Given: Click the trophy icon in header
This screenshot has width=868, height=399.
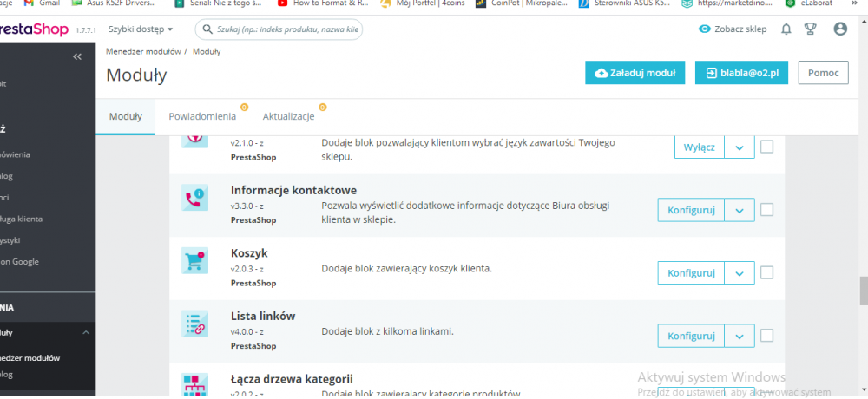Looking at the screenshot, I should [811, 29].
